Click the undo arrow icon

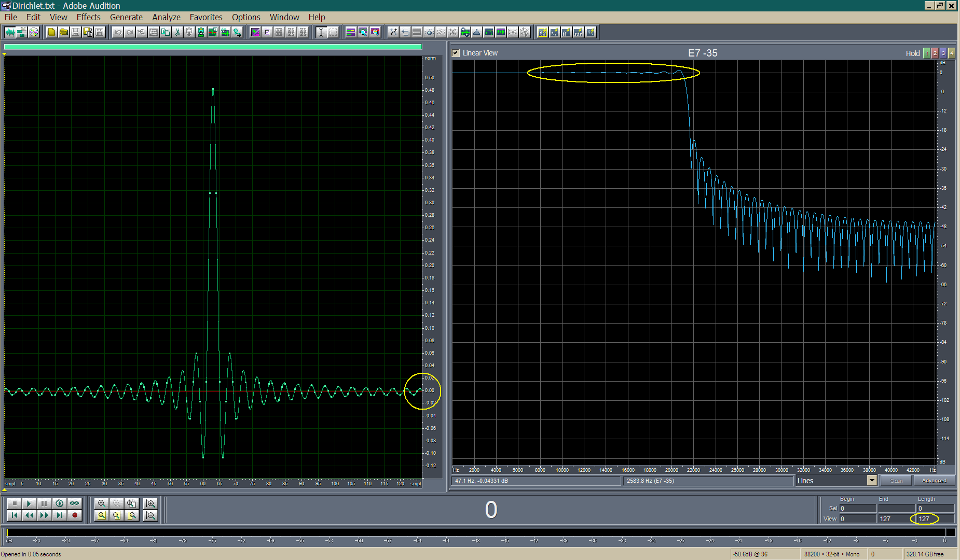pyautogui.click(x=118, y=32)
